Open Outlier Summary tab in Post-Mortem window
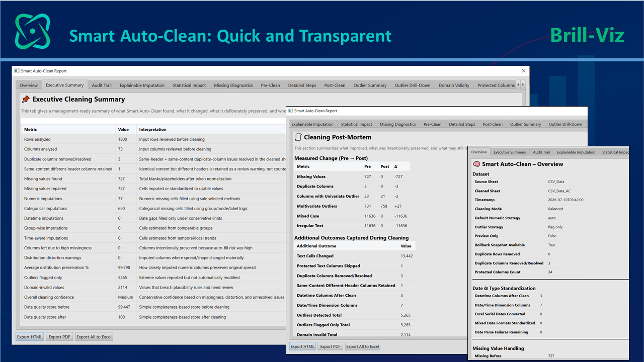This screenshot has width=644, height=362. point(525,124)
